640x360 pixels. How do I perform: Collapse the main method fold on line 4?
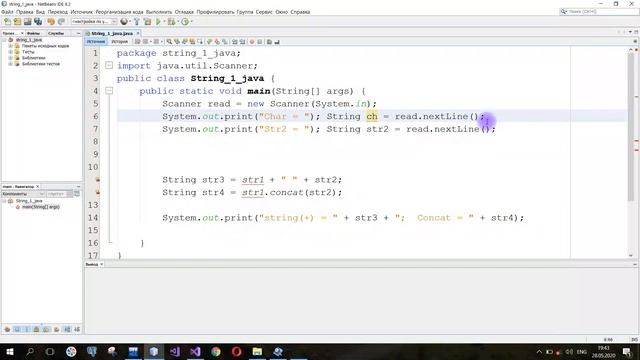[109, 91]
